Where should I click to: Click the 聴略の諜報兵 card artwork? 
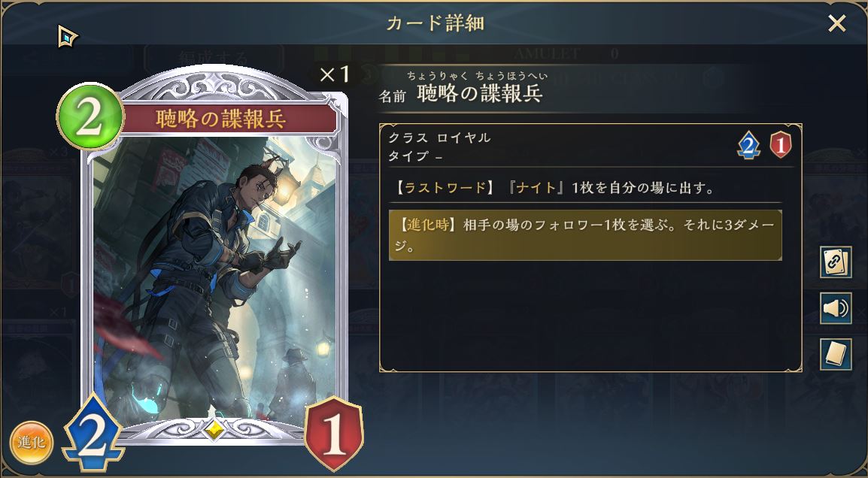coord(214,277)
